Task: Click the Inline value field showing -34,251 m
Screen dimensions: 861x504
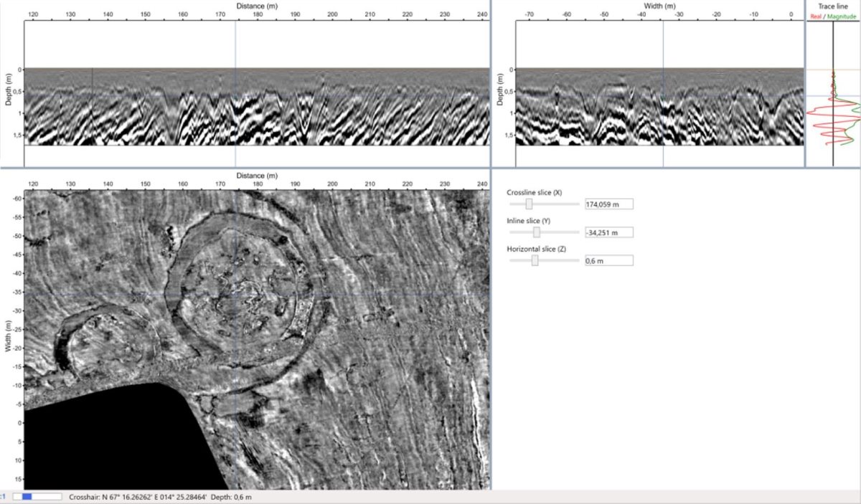Action: point(608,232)
